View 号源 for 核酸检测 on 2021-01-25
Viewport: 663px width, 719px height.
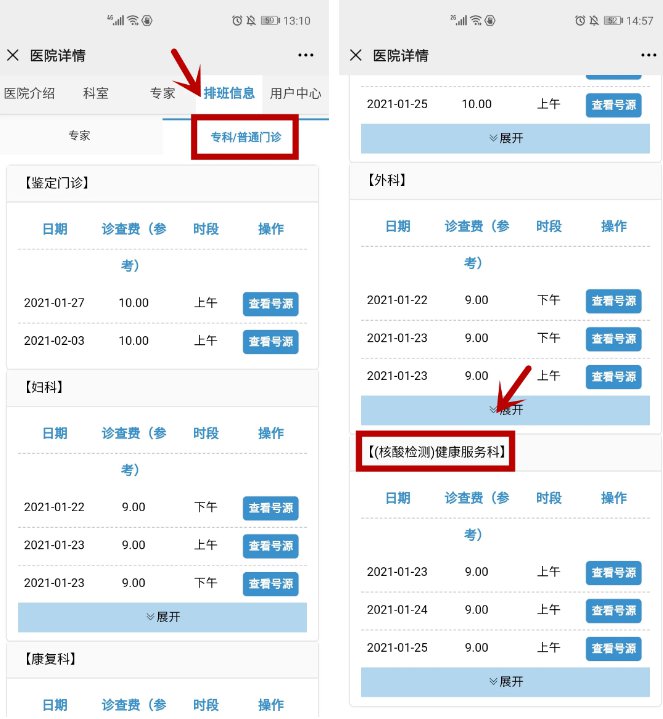(x=613, y=648)
